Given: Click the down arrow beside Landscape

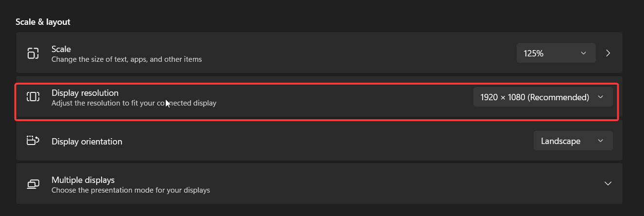Looking at the screenshot, I should coord(600,141).
